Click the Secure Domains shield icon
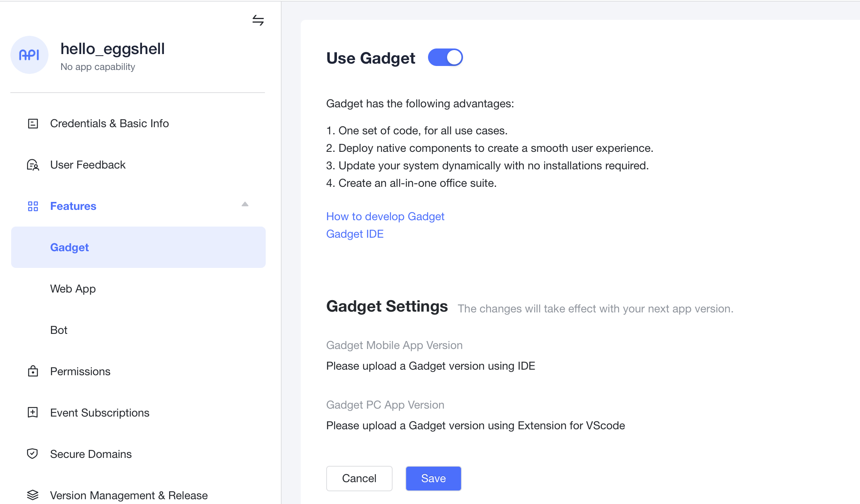The width and height of the screenshot is (860, 504). (x=33, y=454)
